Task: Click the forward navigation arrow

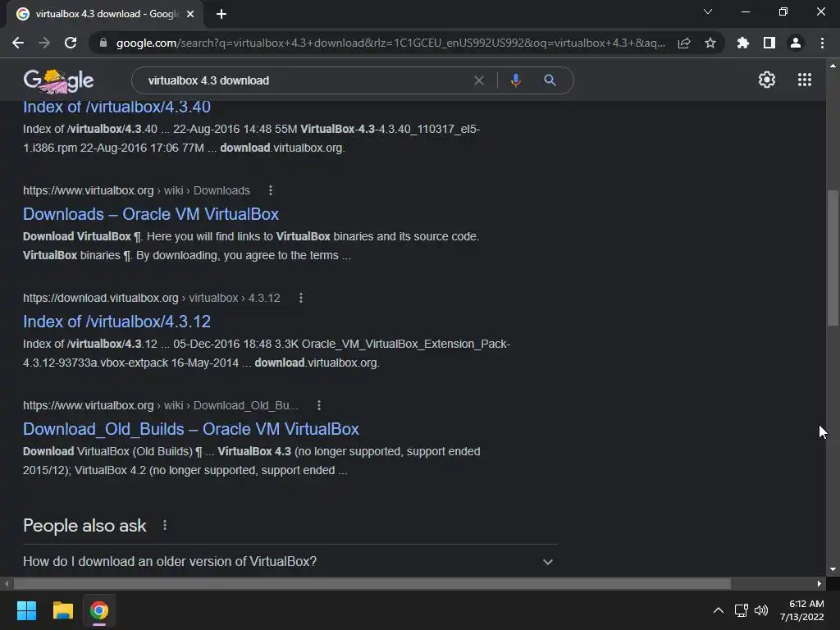Action: tap(44, 43)
